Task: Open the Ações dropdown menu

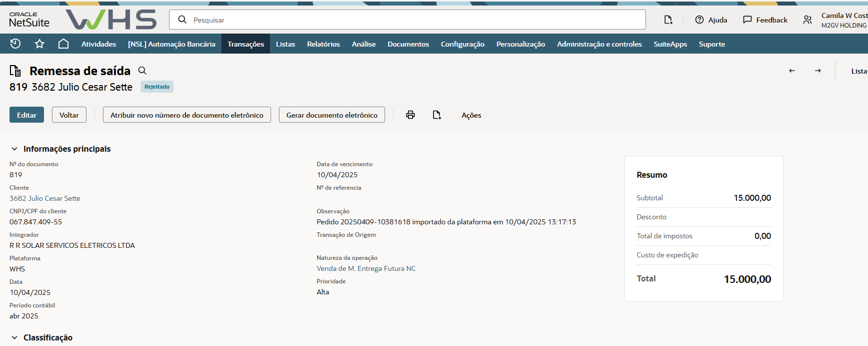Action: pyautogui.click(x=471, y=115)
